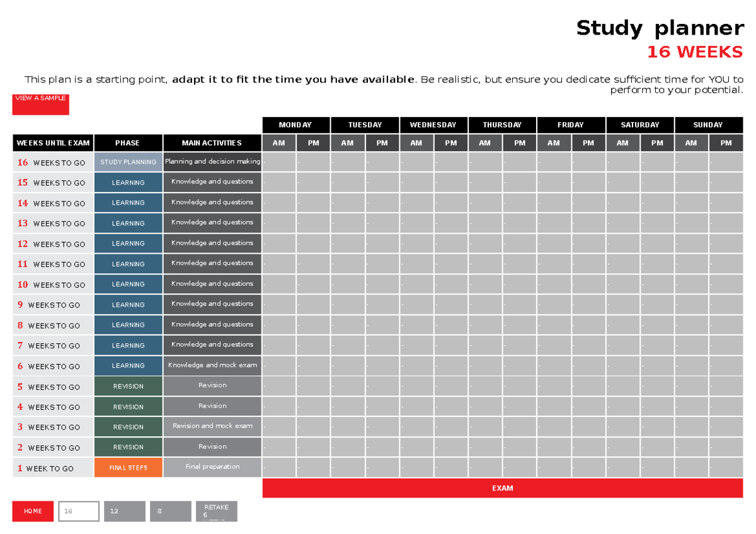Click the WEEKS UNTIL EXAM header
The width and height of the screenshot is (756, 534).
pos(52,142)
